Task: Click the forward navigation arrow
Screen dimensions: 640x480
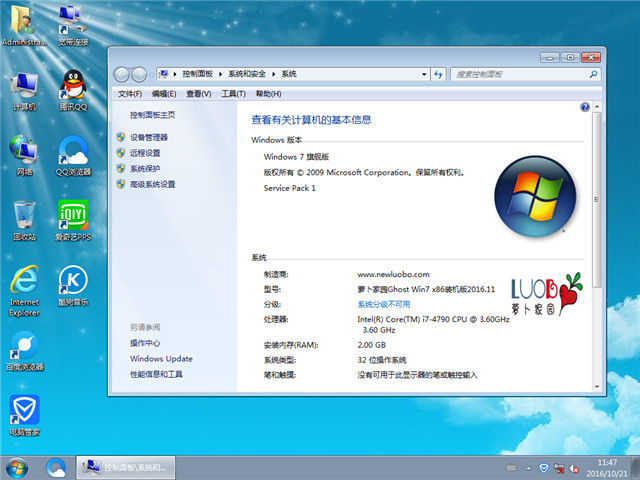Action: pos(139,74)
